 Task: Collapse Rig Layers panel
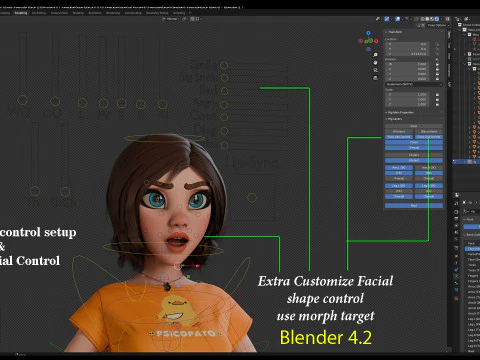click(395, 119)
